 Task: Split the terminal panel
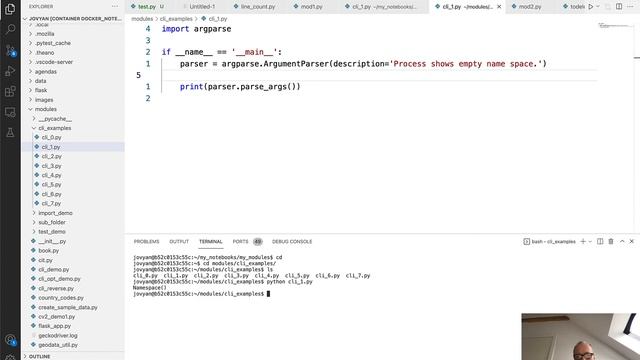600,241
